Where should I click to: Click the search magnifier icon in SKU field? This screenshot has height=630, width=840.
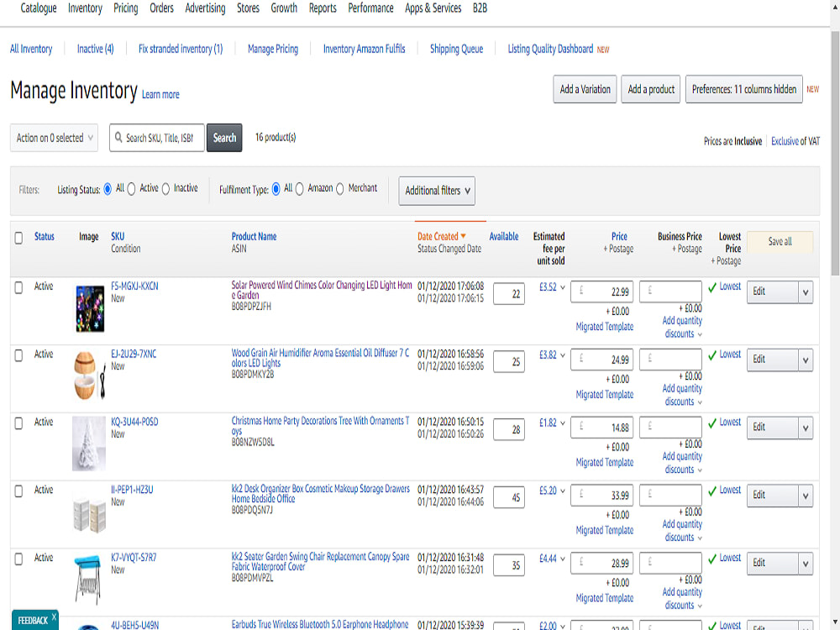118,137
